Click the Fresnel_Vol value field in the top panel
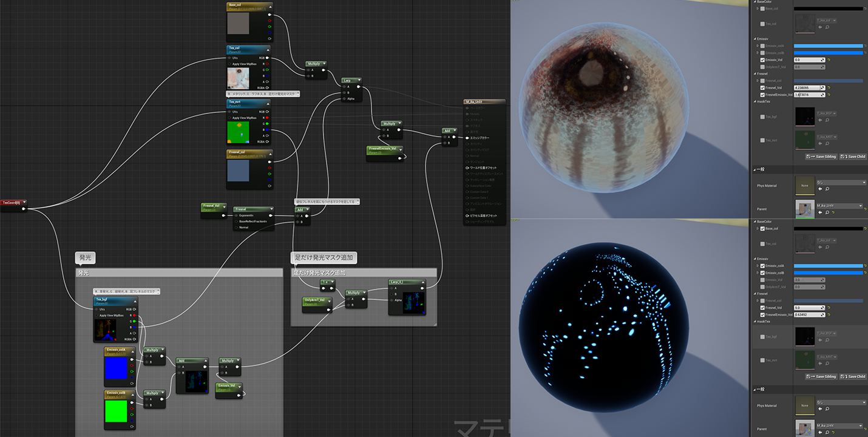This screenshot has height=437, width=868. (809, 88)
